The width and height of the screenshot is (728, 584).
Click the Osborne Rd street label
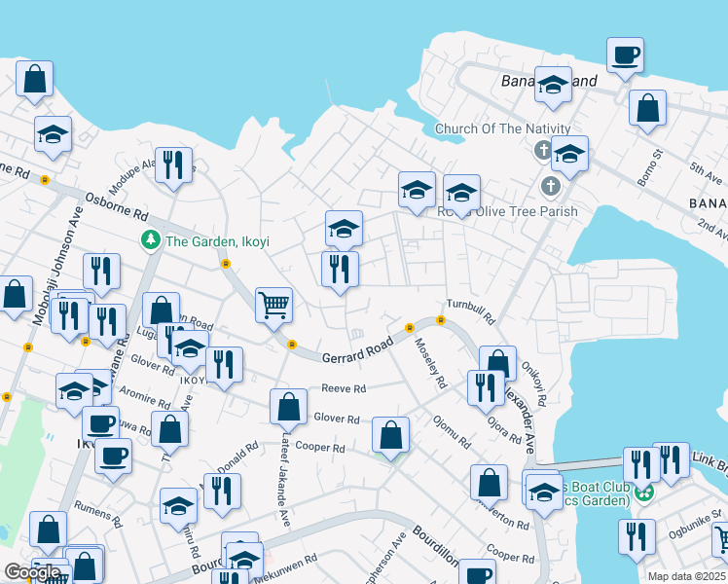[117, 207]
